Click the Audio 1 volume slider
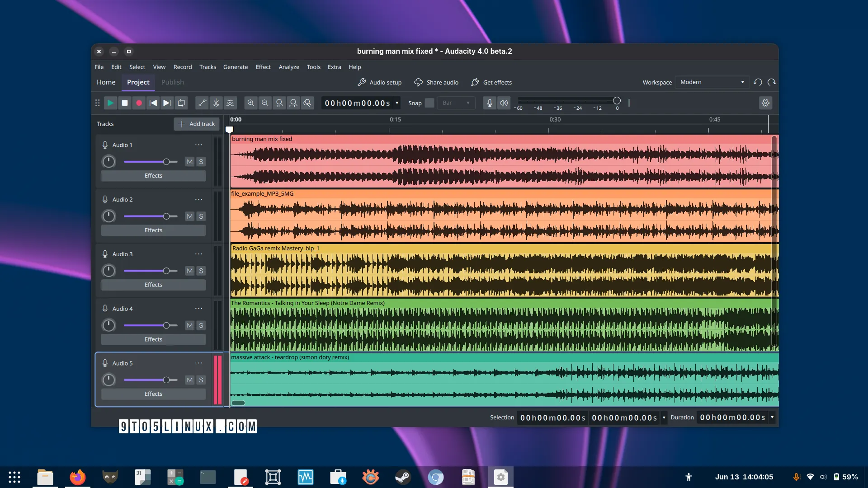This screenshot has width=868, height=488. pyautogui.click(x=151, y=162)
